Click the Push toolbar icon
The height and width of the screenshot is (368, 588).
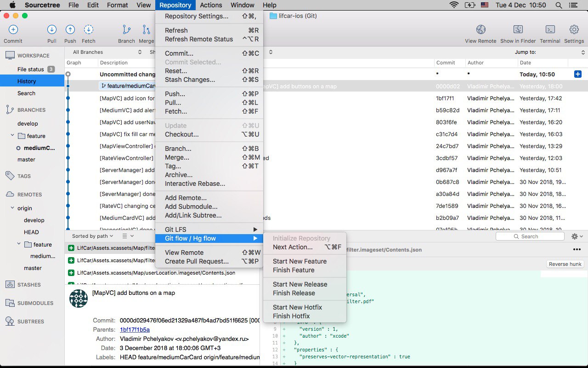[70, 29]
